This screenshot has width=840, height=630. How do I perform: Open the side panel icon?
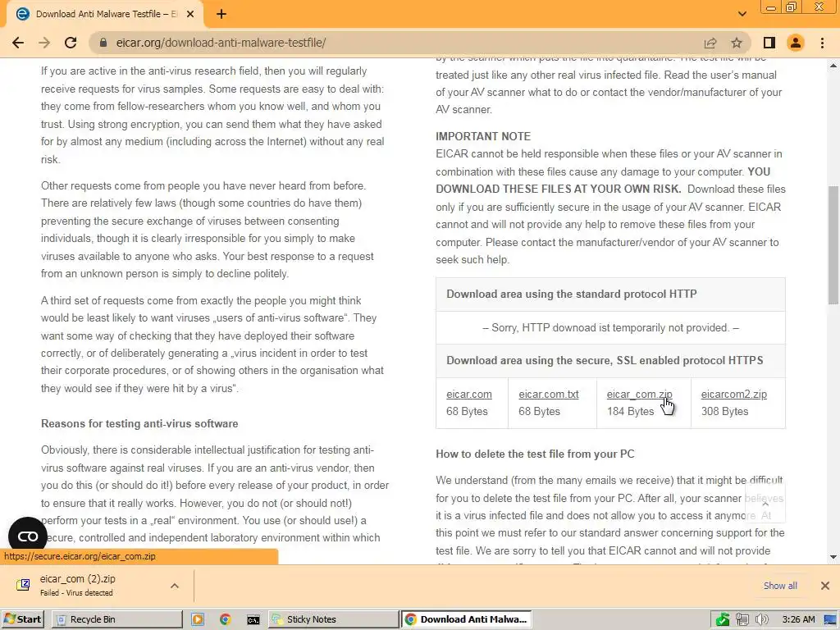coord(769,43)
